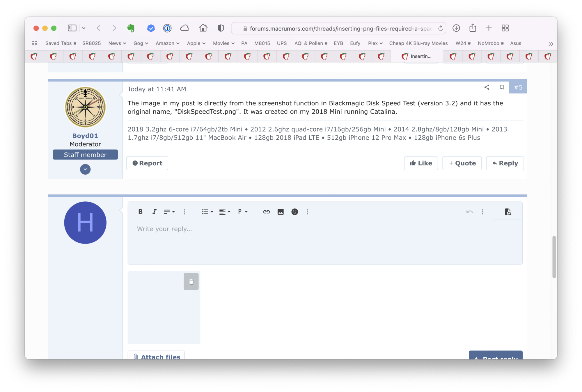Open the Apple bookmarks folder

tap(196, 43)
